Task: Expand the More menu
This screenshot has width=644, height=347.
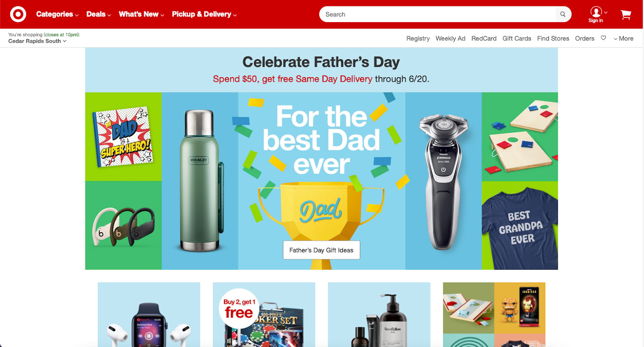Action: pos(623,38)
